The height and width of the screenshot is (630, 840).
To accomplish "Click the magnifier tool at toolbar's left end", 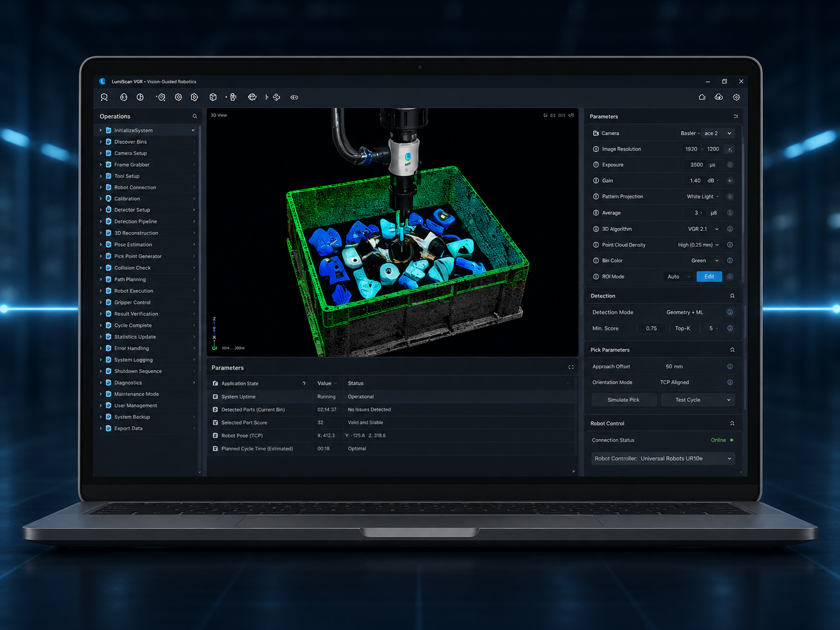I will pos(104,97).
